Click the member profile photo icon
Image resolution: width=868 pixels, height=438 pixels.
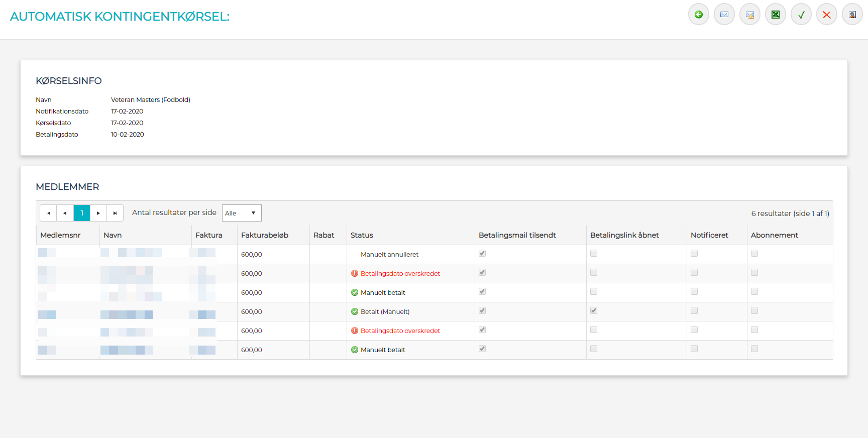click(x=852, y=15)
